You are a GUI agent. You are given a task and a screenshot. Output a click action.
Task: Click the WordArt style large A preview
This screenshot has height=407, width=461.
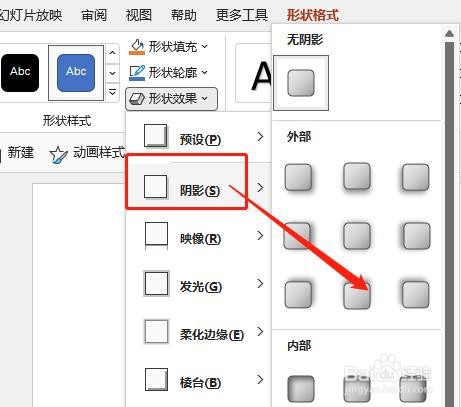260,76
